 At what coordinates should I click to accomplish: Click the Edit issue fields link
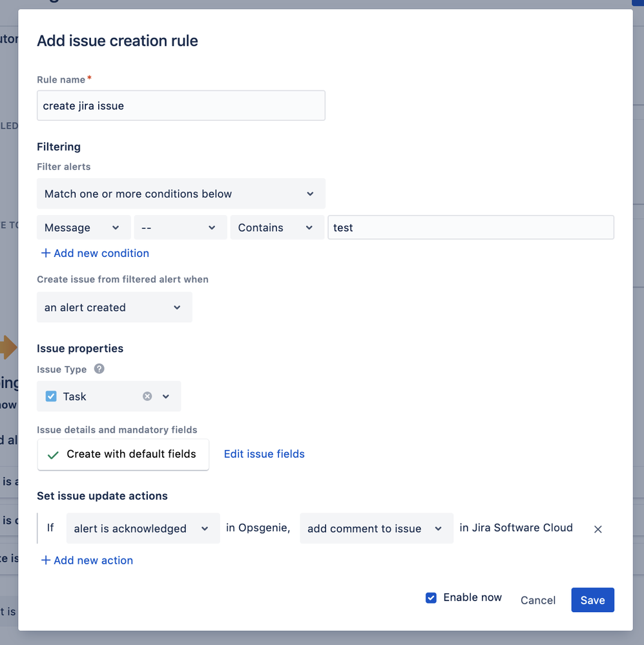pyautogui.click(x=264, y=454)
